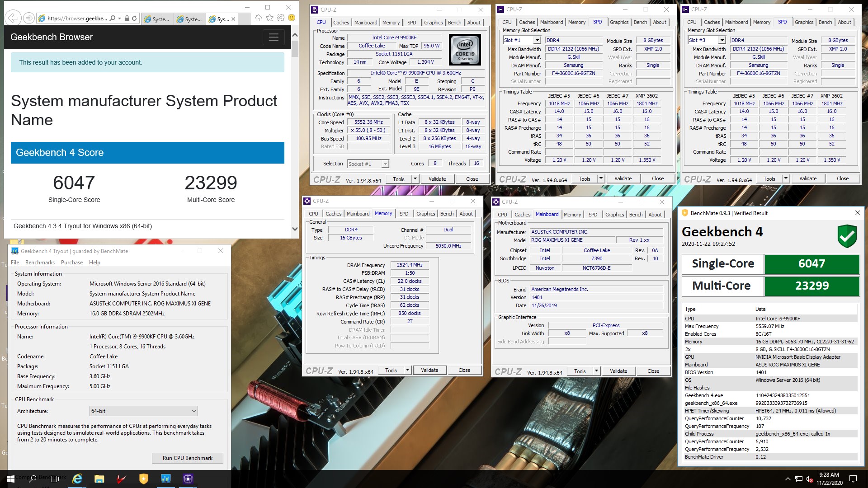
Task: Expand the address bar autocomplete dropdown arrow
Action: (119, 19)
